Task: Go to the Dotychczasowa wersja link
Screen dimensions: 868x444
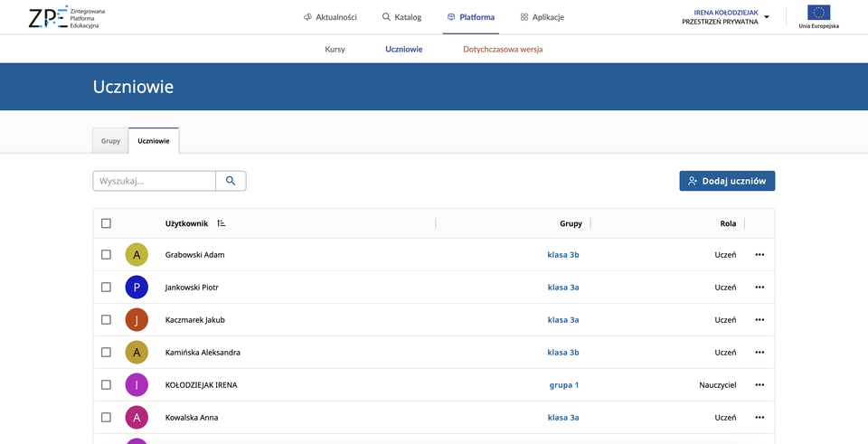Action: coord(502,49)
